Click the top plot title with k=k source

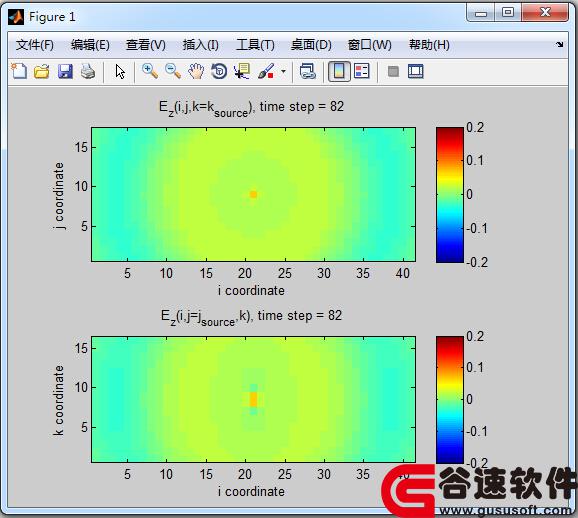click(x=251, y=108)
